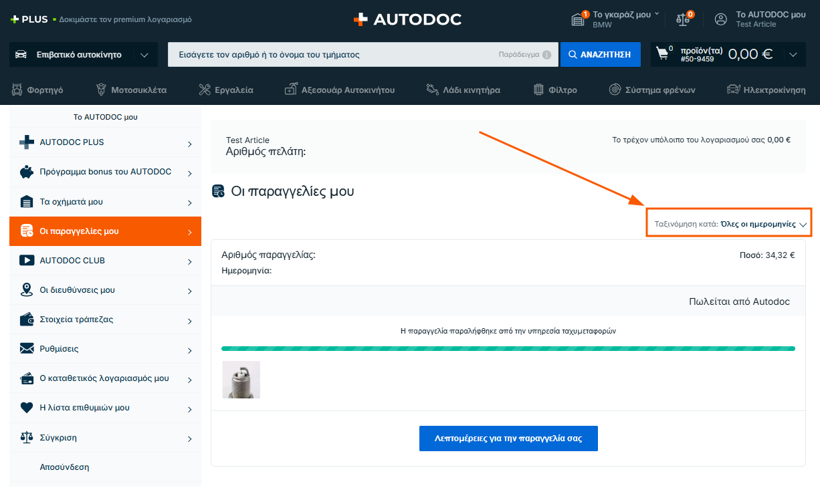The width and height of the screenshot is (820, 504).
Task: Click the Το AUTODOC μου sidebar heading
Action: 105,117
